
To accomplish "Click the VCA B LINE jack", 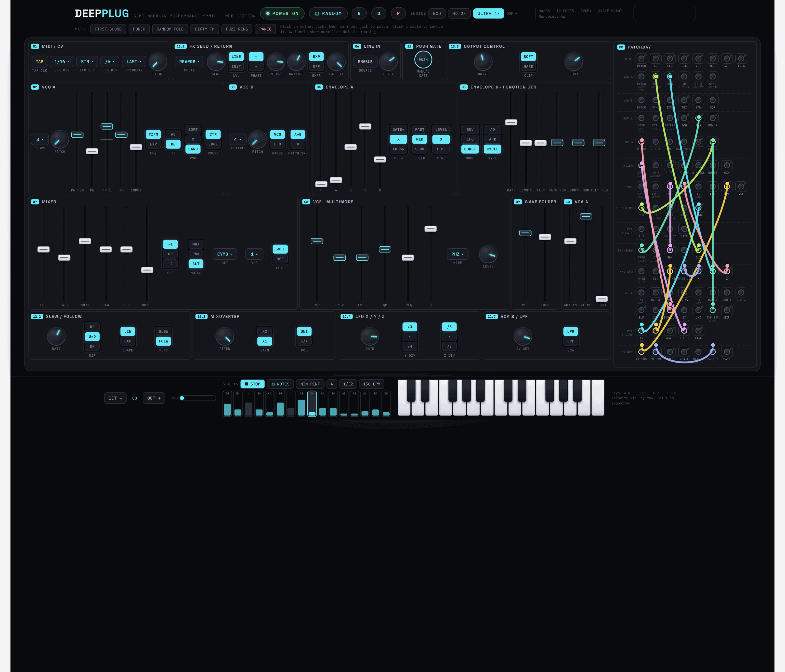I will point(698,331).
